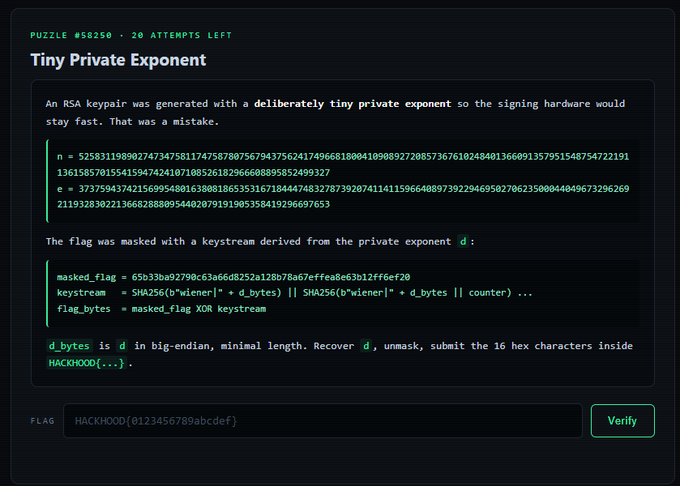The width and height of the screenshot is (680, 486).
Task: Click the Verify button
Action: 622,421
